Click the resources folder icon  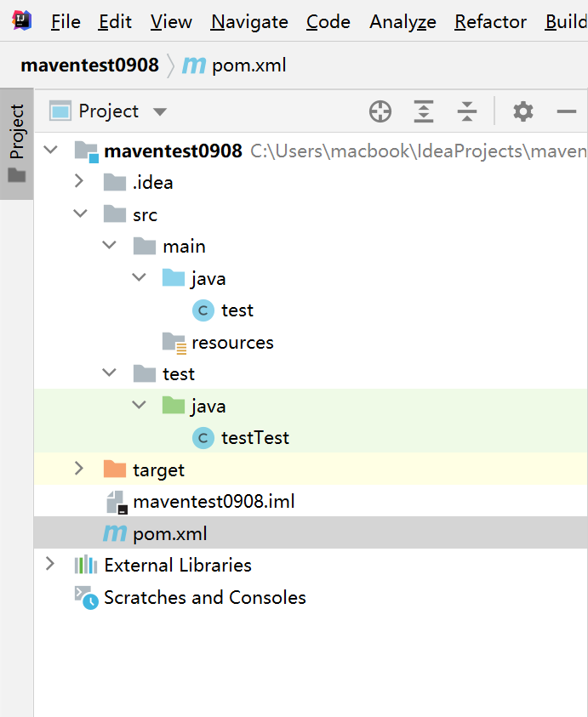pos(174,343)
